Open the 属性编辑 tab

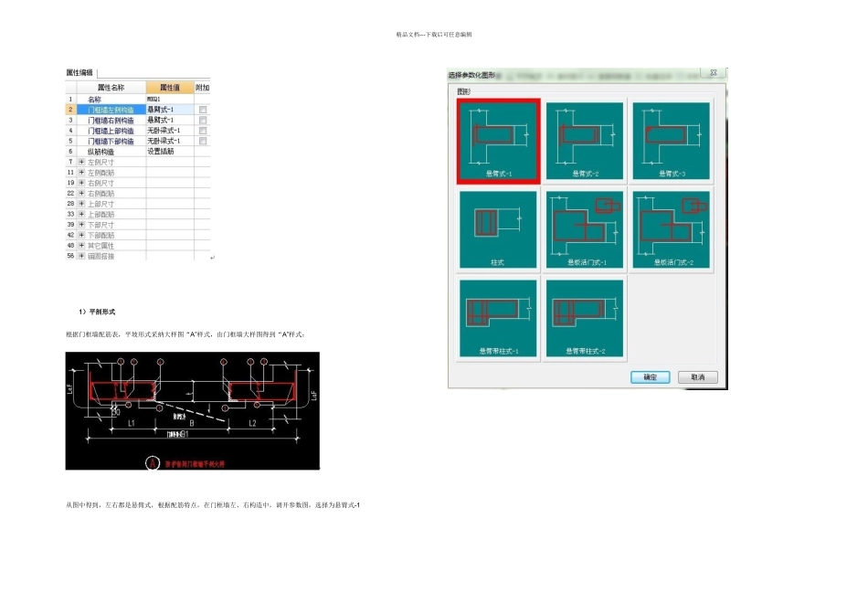coord(80,72)
